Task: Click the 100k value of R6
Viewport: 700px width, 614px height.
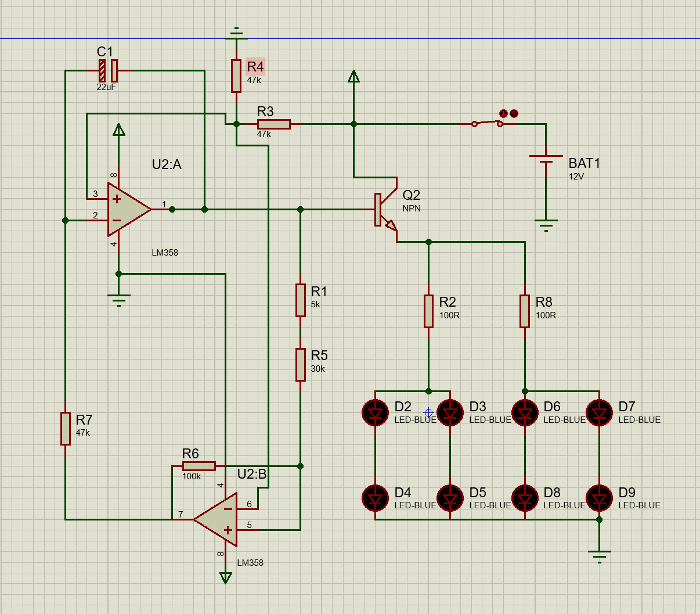Action: pos(192,476)
